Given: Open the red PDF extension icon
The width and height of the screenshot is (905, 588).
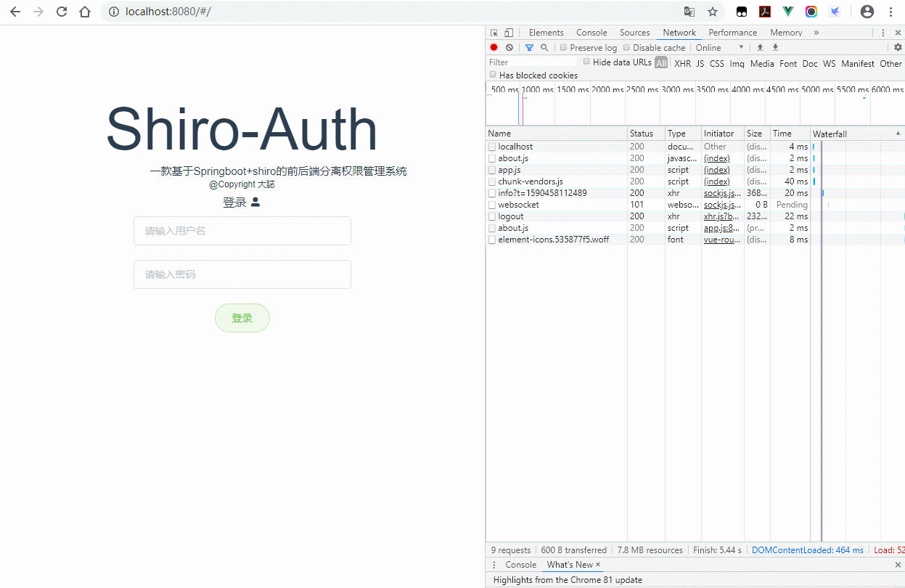Looking at the screenshot, I should [x=765, y=12].
